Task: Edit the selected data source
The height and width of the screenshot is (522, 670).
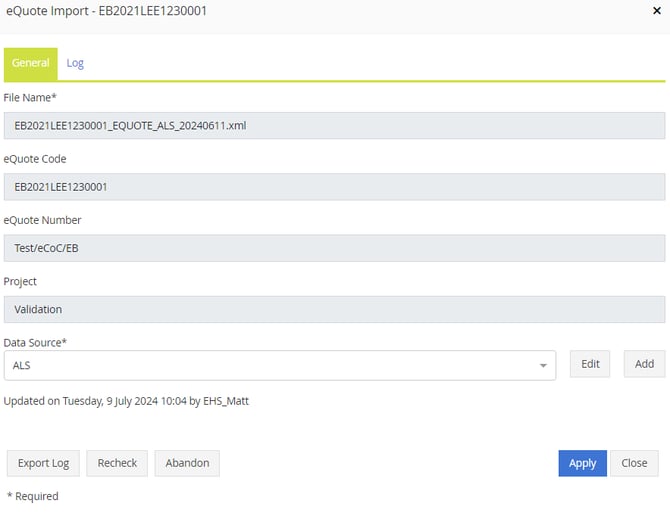Action: (590, 364)
